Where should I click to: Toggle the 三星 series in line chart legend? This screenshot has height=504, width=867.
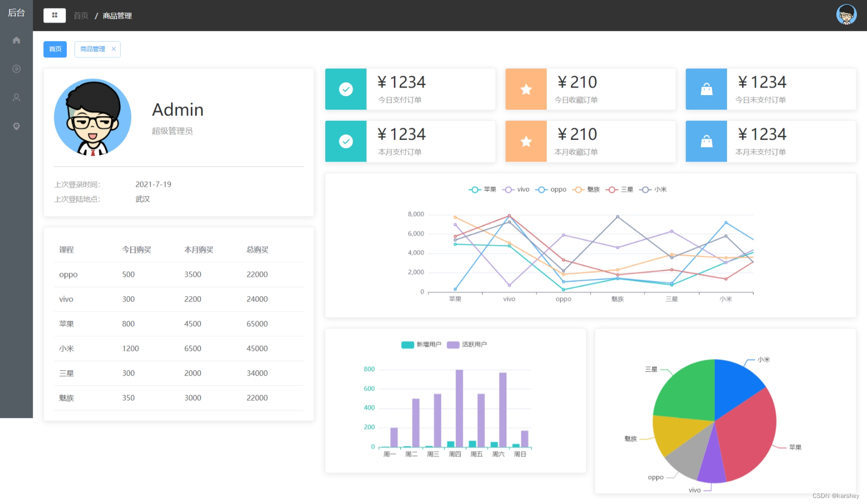[619, 190]
